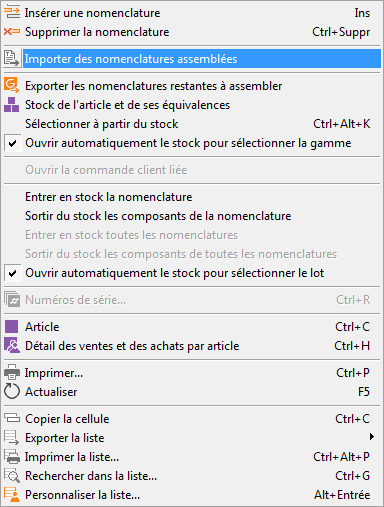Click the circular arrow Actualiser icon

pyautogui.click(x=12, y=391)
